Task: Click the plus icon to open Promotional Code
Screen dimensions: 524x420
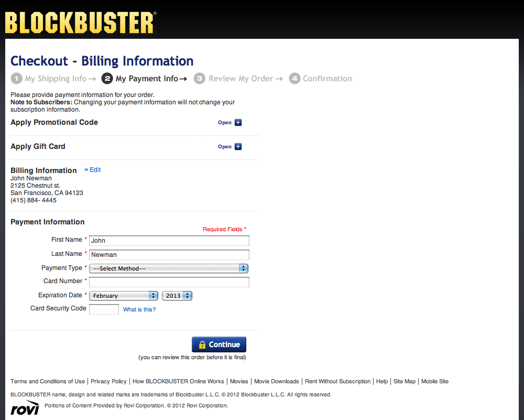Action: point(239,122)
